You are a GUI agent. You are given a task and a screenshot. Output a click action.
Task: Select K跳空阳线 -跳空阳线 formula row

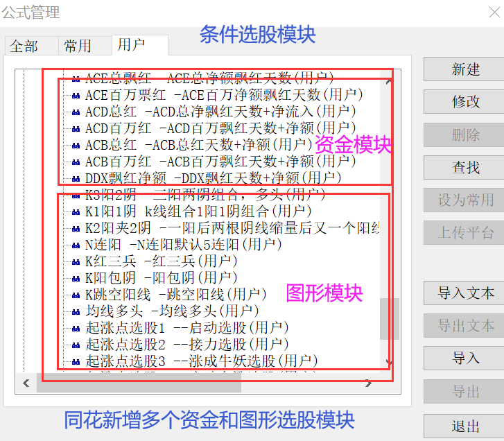coord(176,295)
